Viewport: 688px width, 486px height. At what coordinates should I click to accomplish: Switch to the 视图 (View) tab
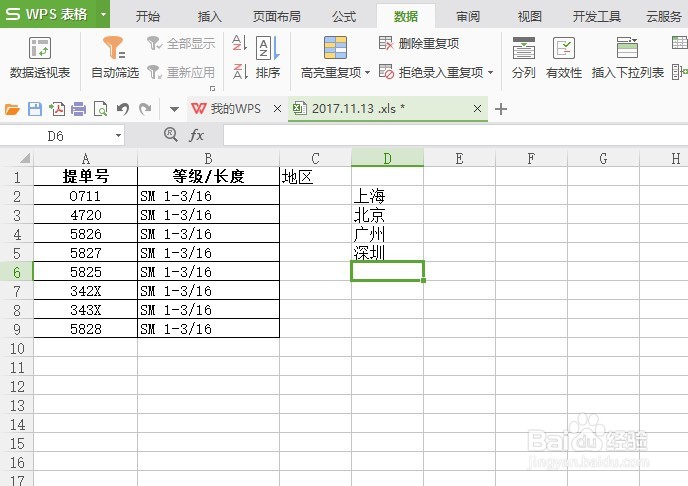click(530, 17)
